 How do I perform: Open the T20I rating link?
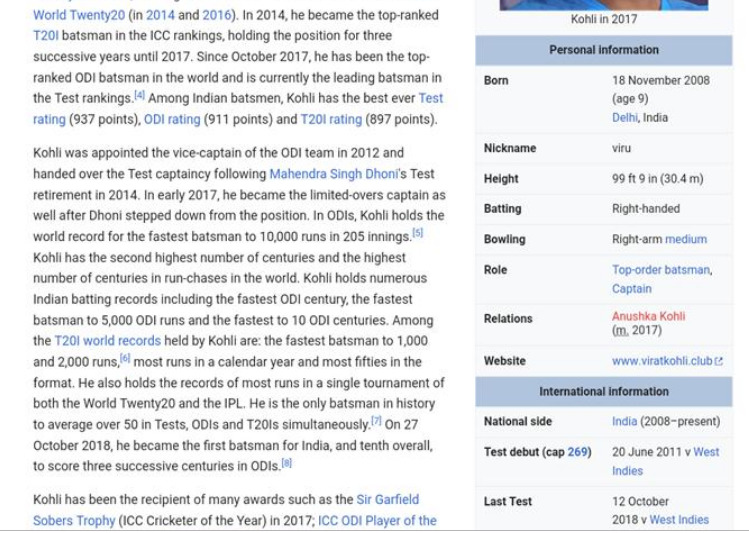pos(331,119)
